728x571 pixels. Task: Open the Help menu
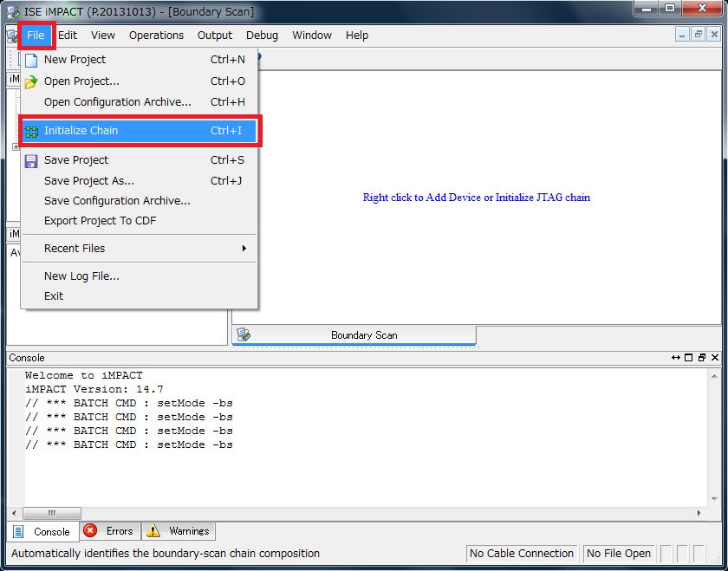click(x=357, y=36)
